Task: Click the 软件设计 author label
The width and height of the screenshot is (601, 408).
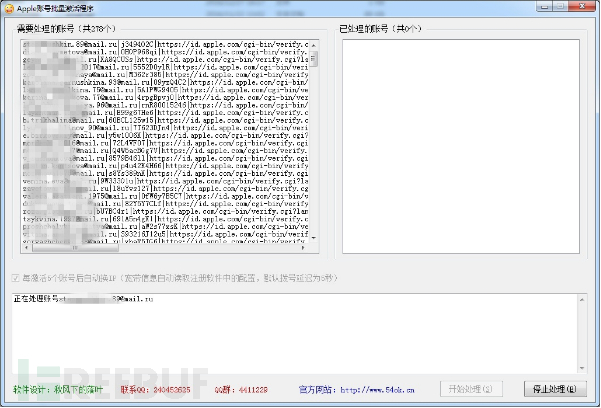Action: point(58,390)
